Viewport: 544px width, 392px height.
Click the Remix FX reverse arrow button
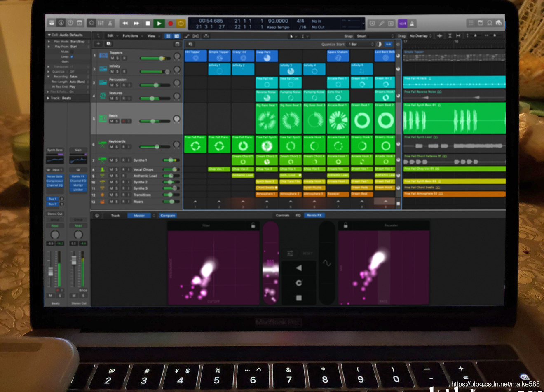299,268
